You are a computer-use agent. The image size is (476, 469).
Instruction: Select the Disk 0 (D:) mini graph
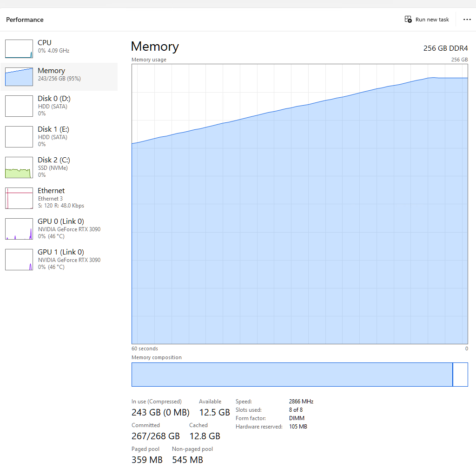19,106
